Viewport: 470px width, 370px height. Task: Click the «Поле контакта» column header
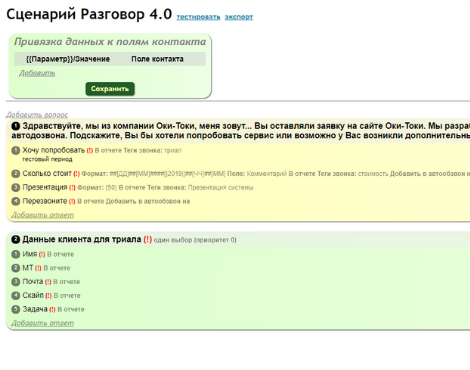[157, 59]
